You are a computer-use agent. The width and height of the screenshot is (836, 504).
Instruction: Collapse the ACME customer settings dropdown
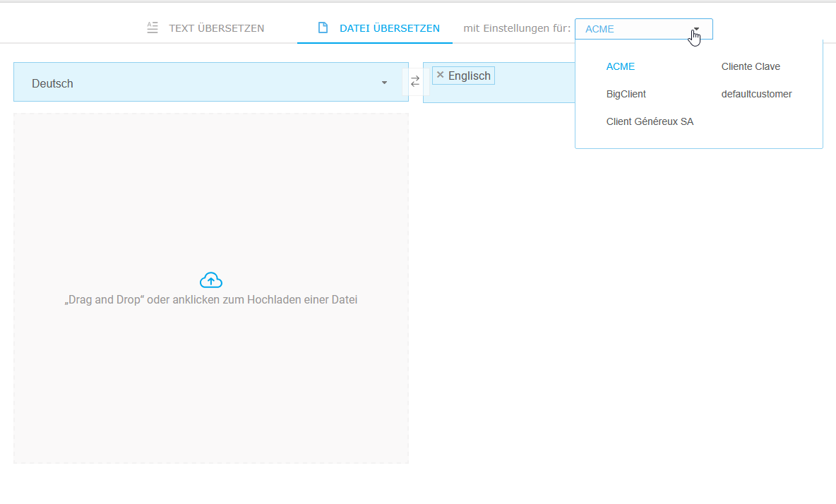tap(643, 30)
